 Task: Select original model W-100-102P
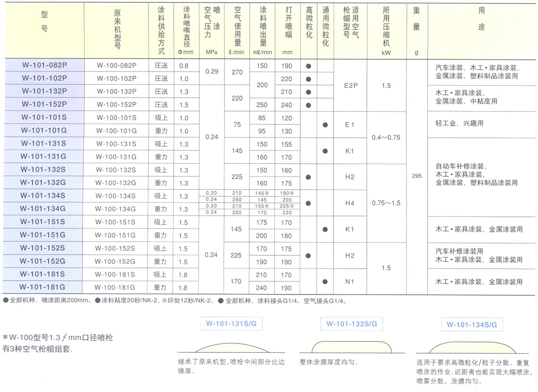click(x=116, y=78)
